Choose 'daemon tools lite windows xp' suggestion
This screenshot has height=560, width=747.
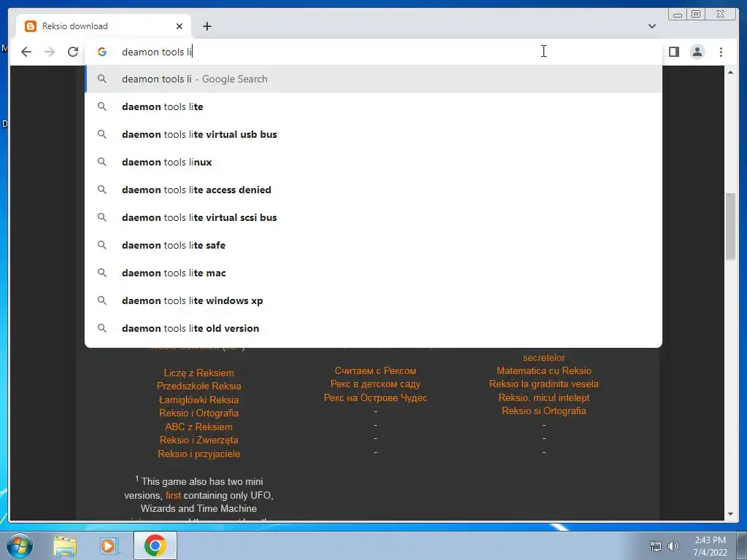pyautogui.click(x=373, y=300)
